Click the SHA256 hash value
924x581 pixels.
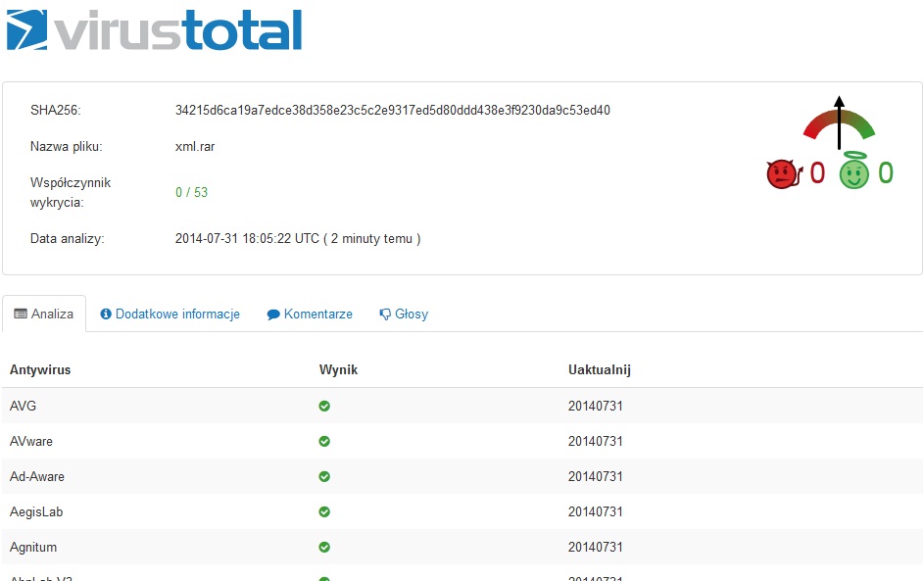[x=393, y=110]
